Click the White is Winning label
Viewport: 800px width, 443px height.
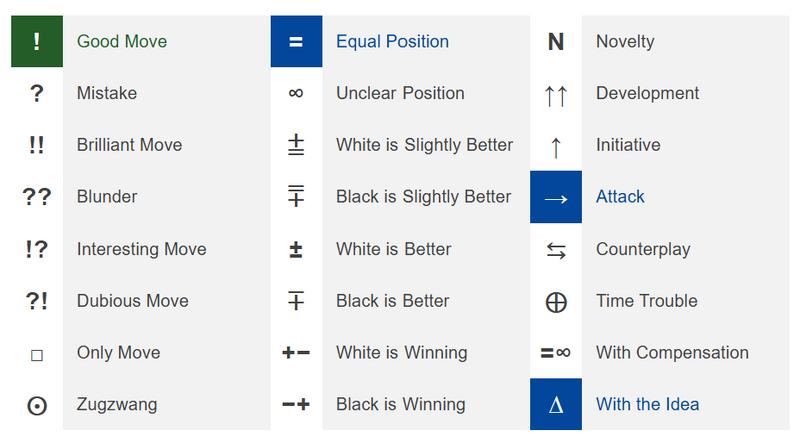click(x=401, y=353)
